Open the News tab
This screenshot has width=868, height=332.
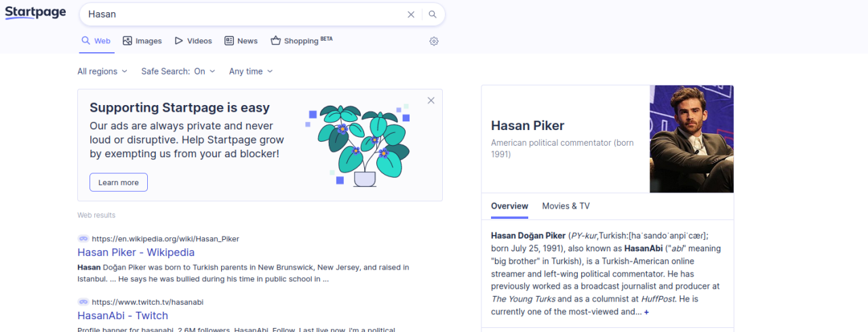coord(241,41)
